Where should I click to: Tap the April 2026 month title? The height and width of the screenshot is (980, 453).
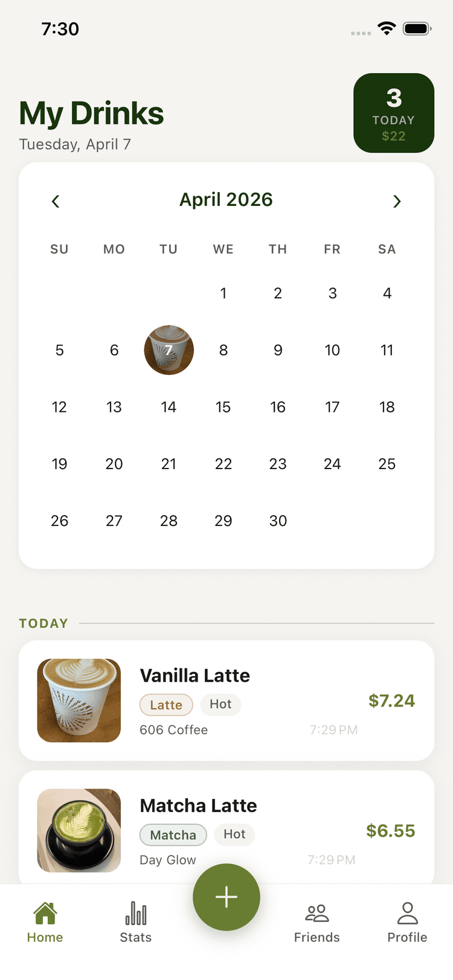(x=226, y=200)
